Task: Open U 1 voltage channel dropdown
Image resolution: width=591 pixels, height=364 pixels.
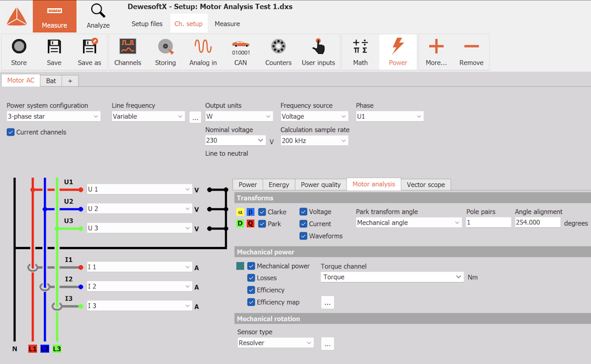Action: click(x=139, y=189)
